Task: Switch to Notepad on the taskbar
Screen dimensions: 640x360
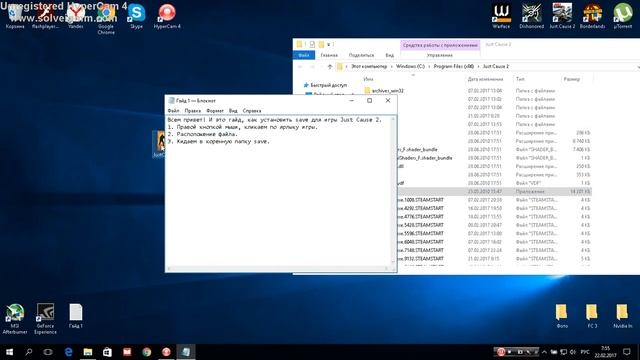Action: (x=186, y=352)
